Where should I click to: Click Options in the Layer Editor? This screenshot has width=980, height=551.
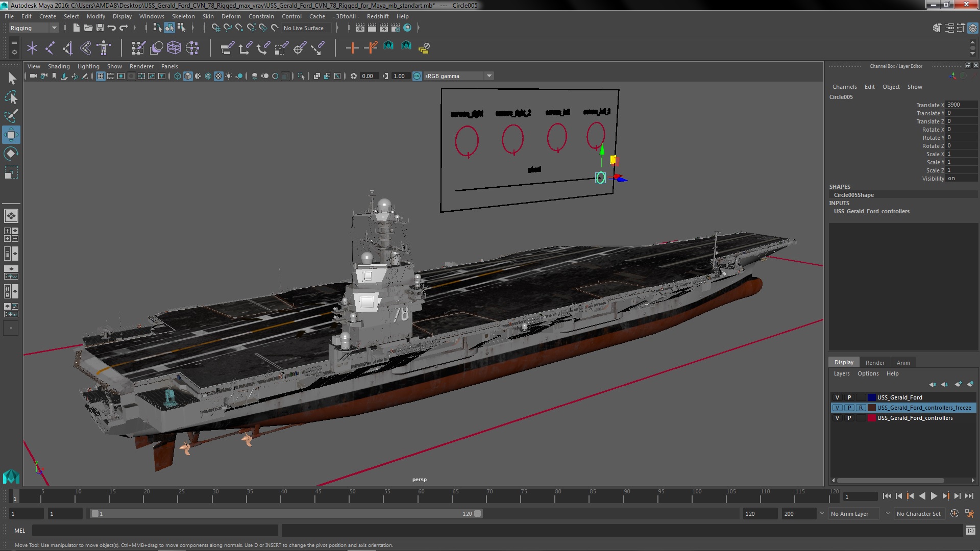[868, 373]
